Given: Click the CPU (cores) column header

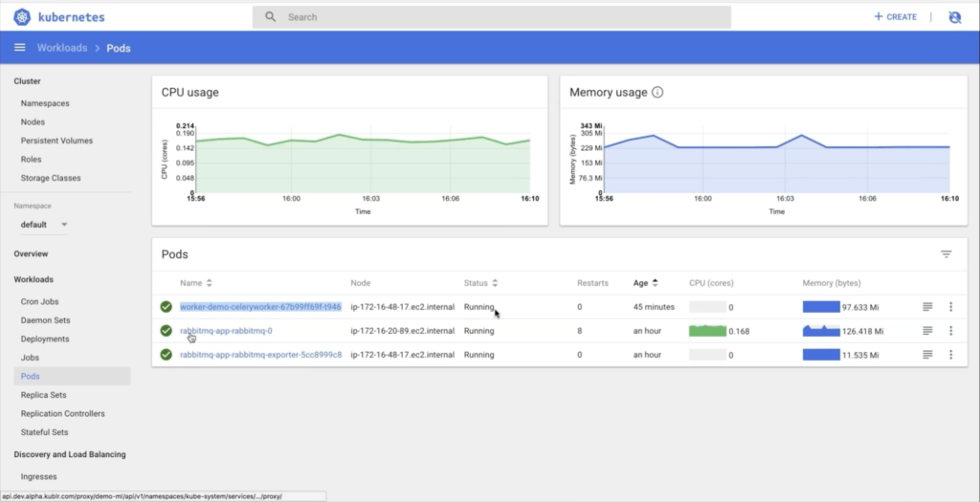Looking at the screenshot, I should click(x=711, y=283).
